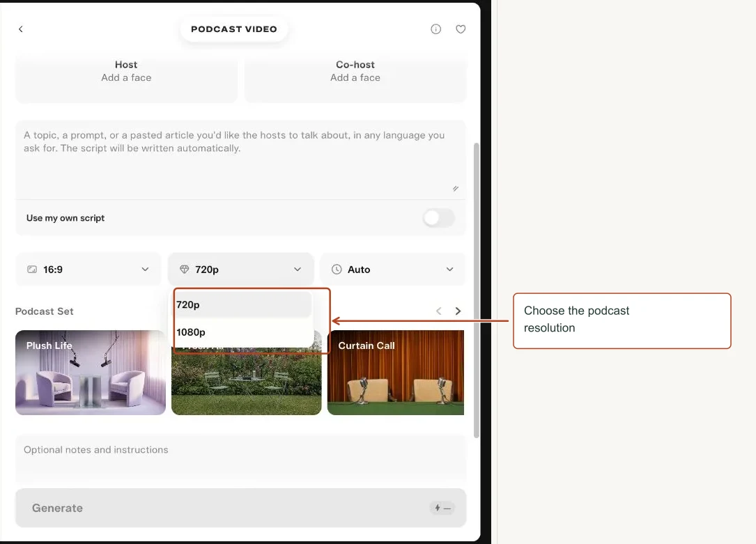Click the topic prompt text area
This screenshot has height=544, width=756.
[x=240, y=160]
